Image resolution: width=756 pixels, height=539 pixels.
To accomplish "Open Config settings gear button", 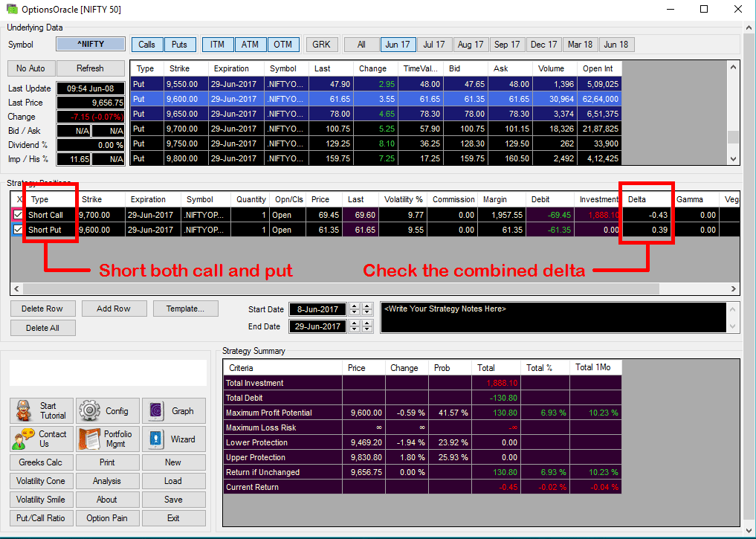I will 108,411.
